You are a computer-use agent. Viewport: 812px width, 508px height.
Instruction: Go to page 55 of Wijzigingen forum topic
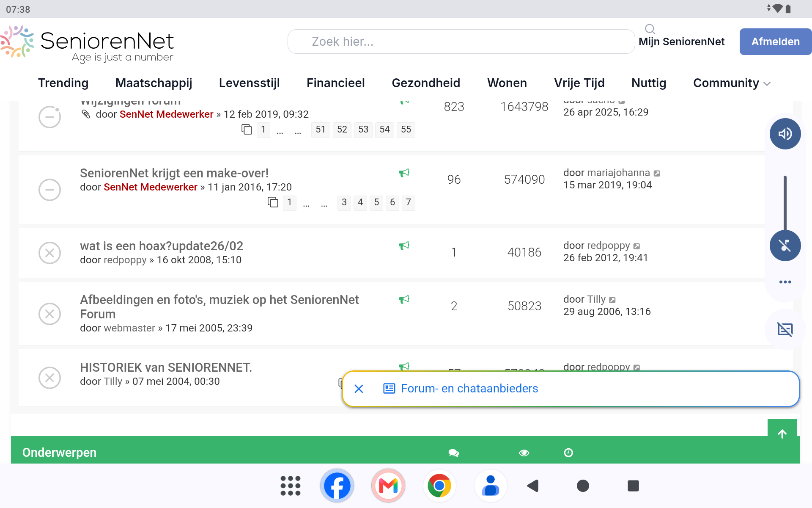click(406, 130)
